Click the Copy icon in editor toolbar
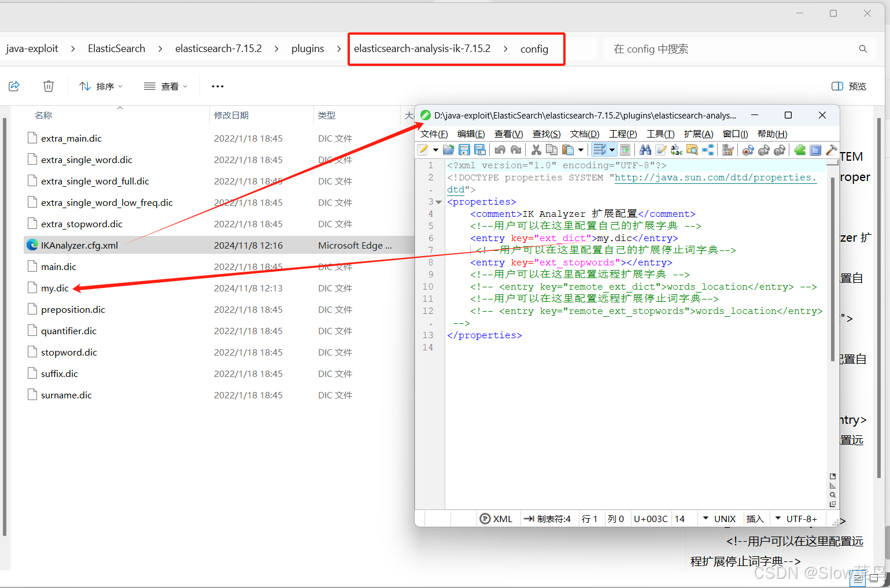The image size is (890, 588). pos(552,150)
